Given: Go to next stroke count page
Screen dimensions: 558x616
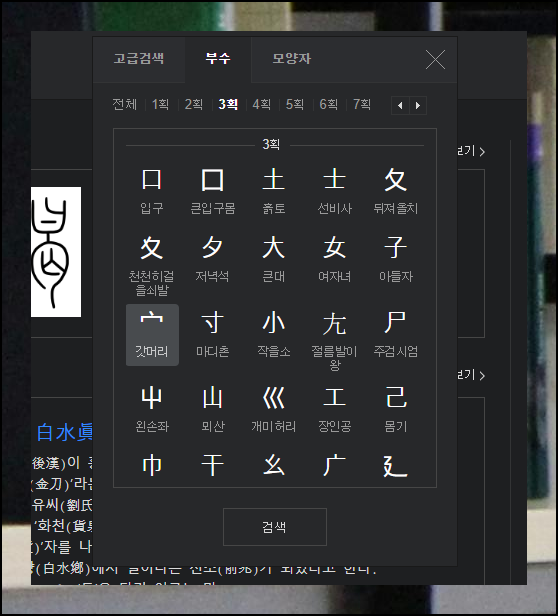Looking at the screenshot, I should click(x=418, y=105).
